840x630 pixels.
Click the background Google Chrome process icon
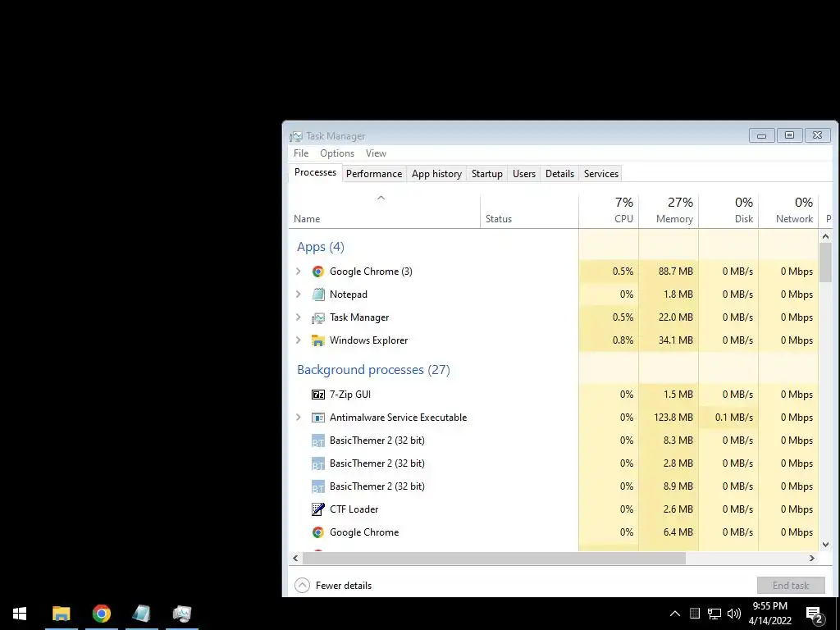pos(318,532)
